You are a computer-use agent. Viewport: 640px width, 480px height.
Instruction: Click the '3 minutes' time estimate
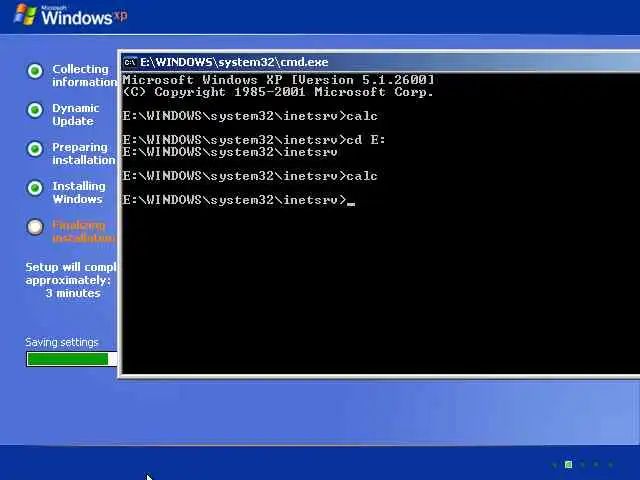coord(73,293)
